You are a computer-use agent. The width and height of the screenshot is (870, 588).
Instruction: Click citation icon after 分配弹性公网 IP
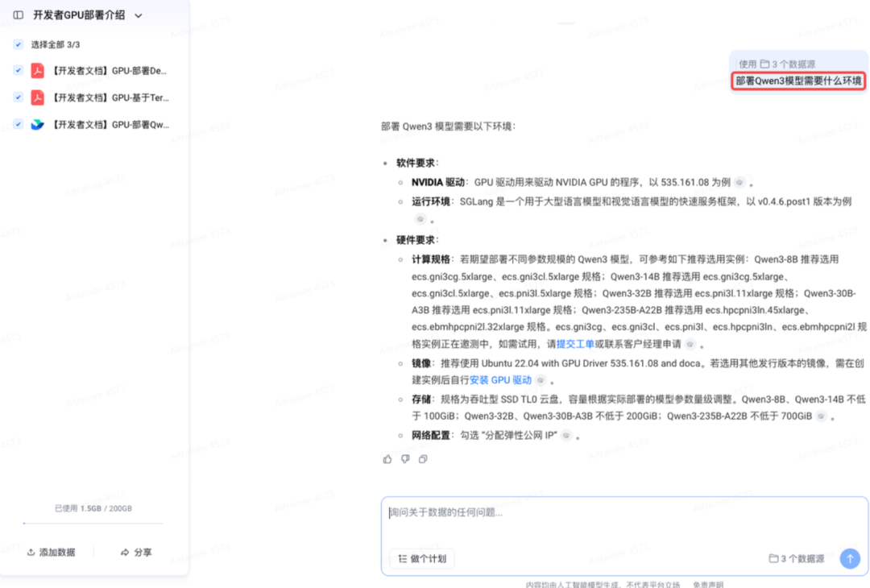click(x=566, y=436)
